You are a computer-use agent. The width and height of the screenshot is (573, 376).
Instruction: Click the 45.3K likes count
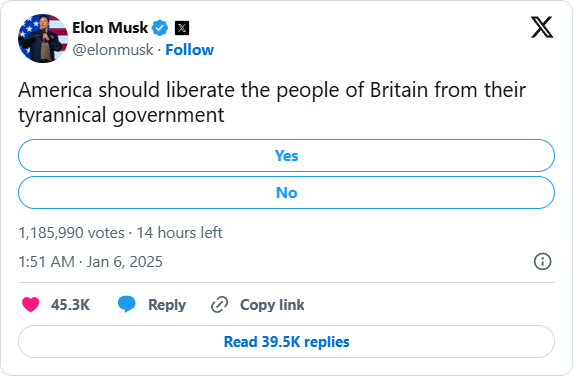[x=70, y=305]
